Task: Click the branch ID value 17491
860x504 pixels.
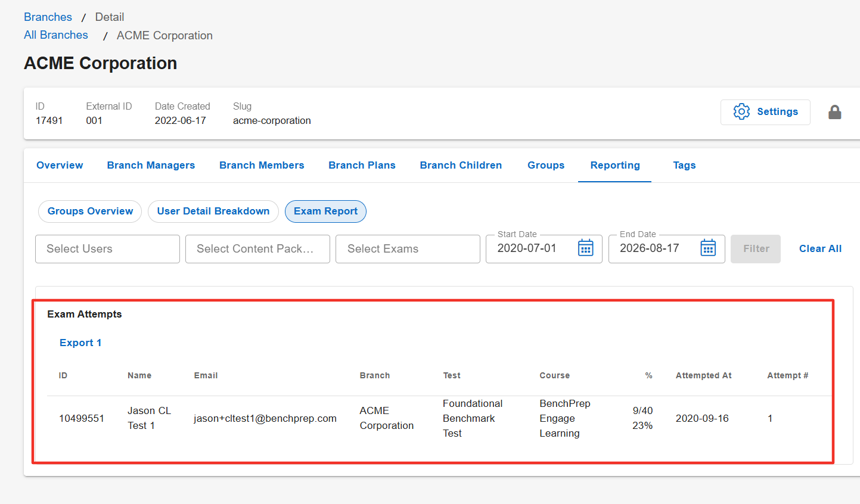Action: [49, 120]
